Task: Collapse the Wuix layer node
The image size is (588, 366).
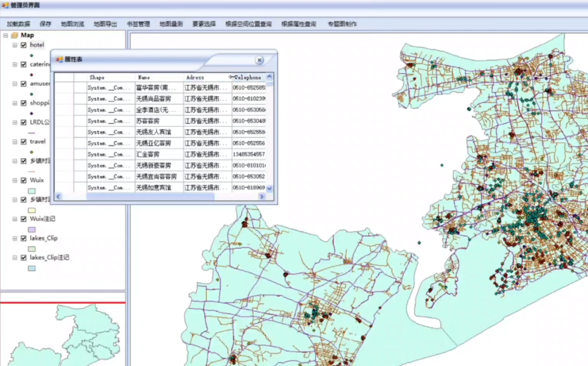Action: pyautogui.click(x=15, y=180)
